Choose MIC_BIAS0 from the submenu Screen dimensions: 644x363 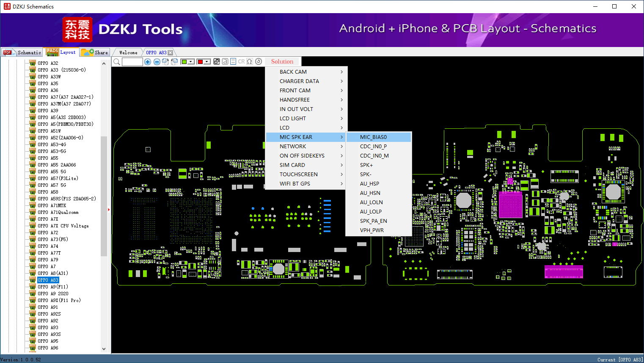coord(379,137)
